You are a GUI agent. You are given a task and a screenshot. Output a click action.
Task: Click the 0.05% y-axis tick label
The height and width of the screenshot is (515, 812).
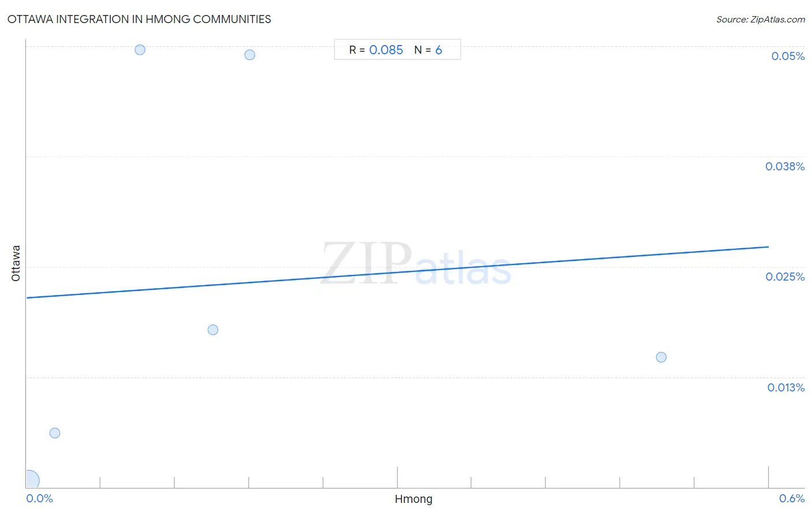tap(788, 56)
